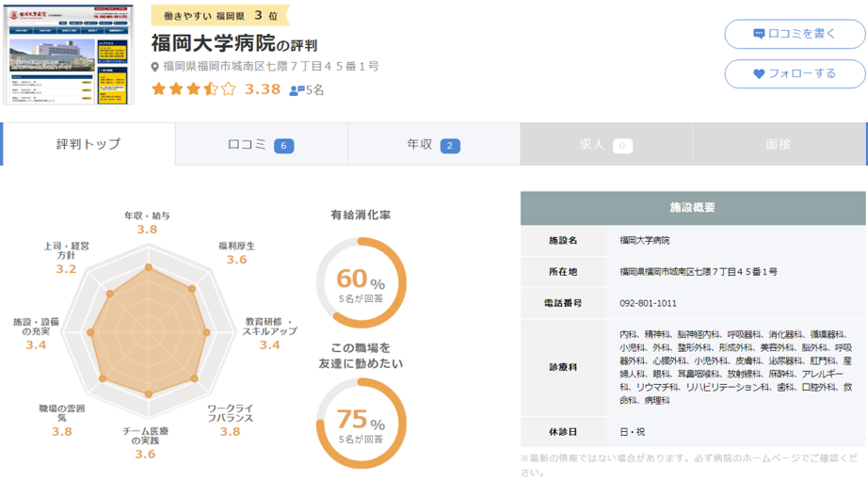Click the 年収・給与 3.8 radar label
The image size is (868, 481).
(x=147, y=222)
